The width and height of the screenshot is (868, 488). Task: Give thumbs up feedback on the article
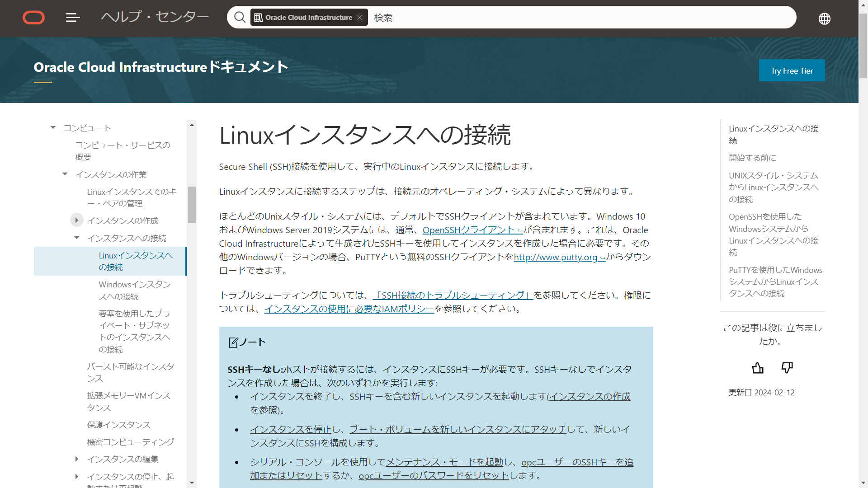(x=757, y=368)
